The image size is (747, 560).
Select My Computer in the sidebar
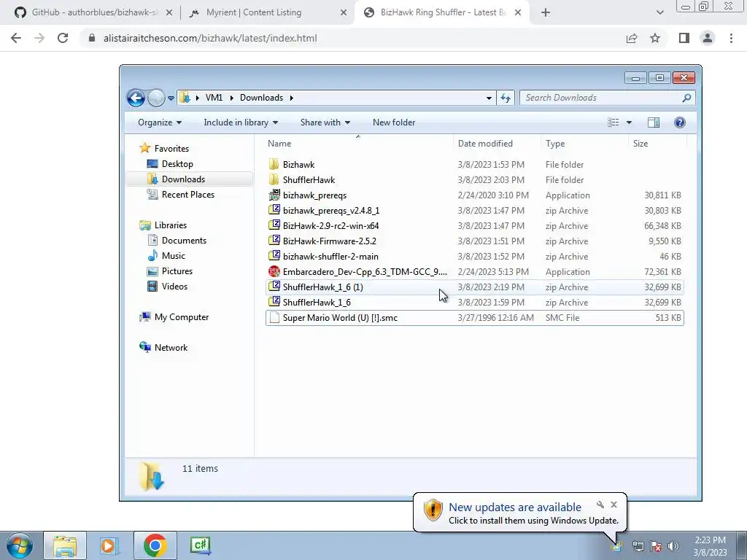coord(174,317)
